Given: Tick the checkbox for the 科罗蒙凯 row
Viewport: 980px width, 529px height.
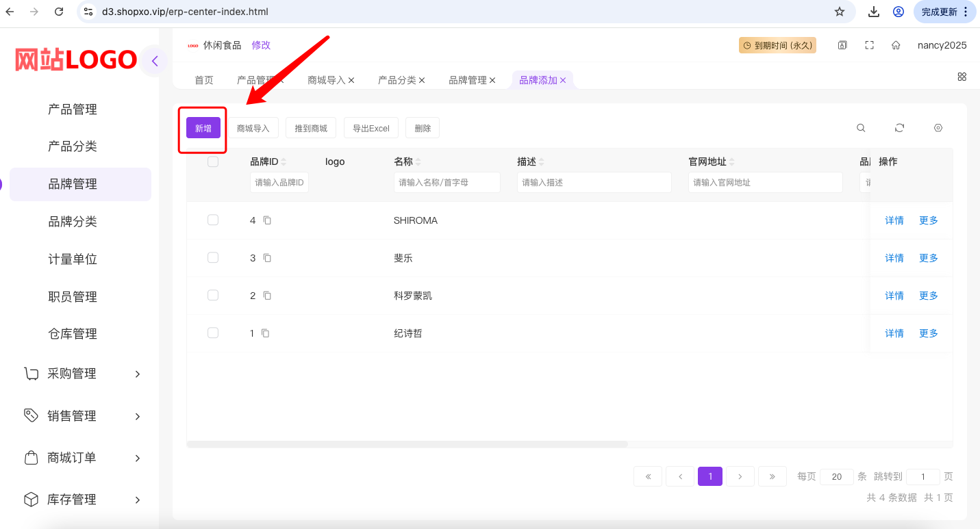Looking at the screenshot, I should pyautogui.click(x=213, y=295).
